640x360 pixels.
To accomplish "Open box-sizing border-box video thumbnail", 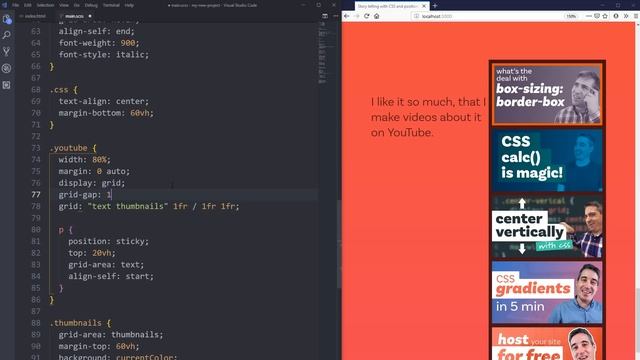I will point(547,93).
